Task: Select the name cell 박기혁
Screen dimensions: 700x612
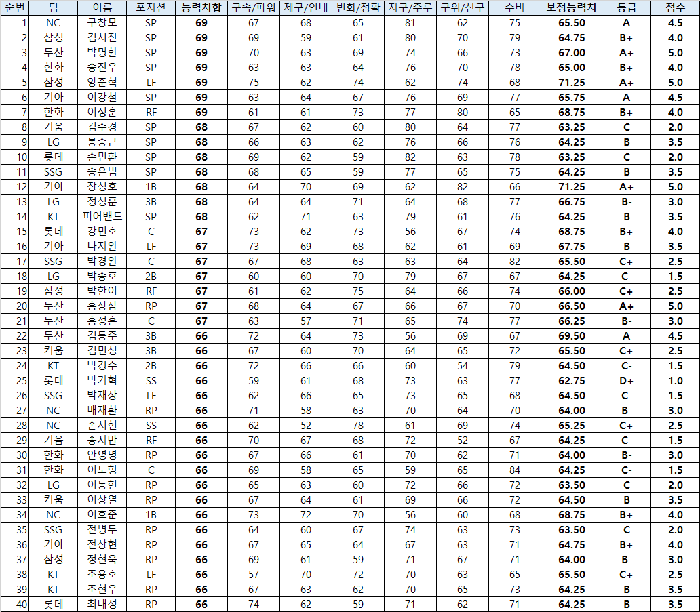Action: pos(102,380)
